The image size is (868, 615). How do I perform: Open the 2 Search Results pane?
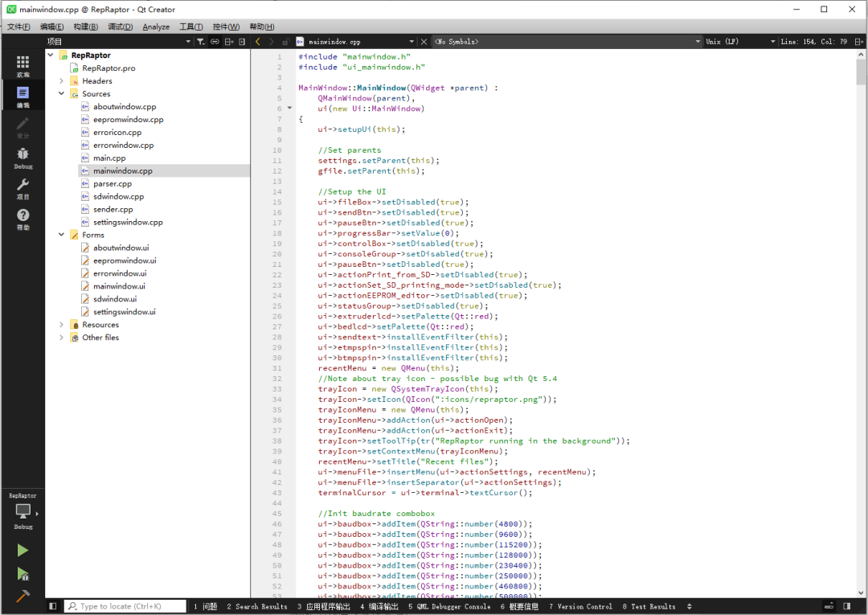[x=257, y=606]
